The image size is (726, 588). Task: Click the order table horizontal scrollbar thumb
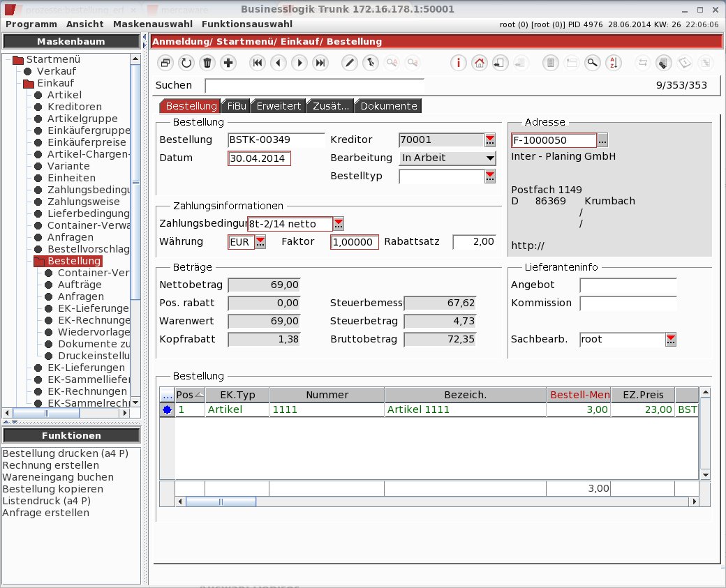221,502
